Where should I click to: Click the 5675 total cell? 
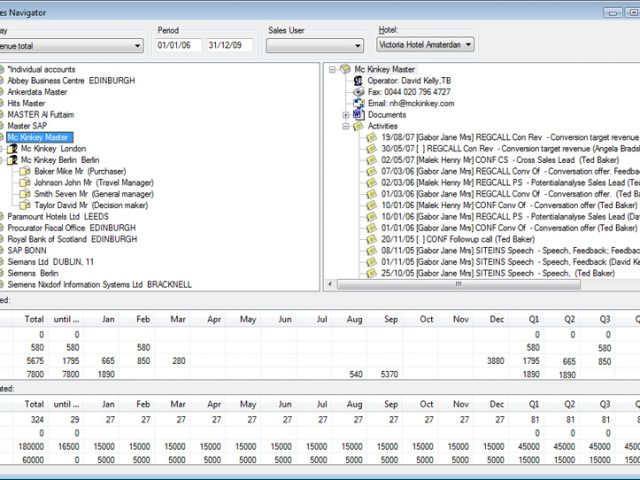[35, 361]
